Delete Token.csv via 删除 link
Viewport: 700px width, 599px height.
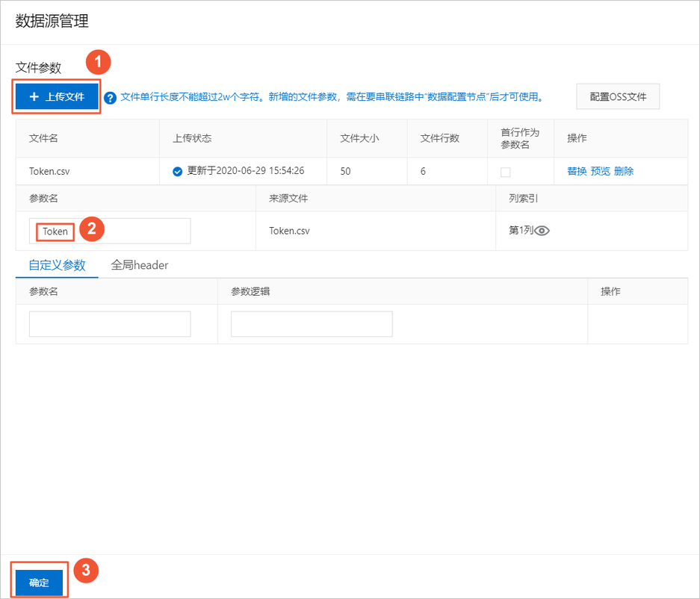tap(624, 171)
